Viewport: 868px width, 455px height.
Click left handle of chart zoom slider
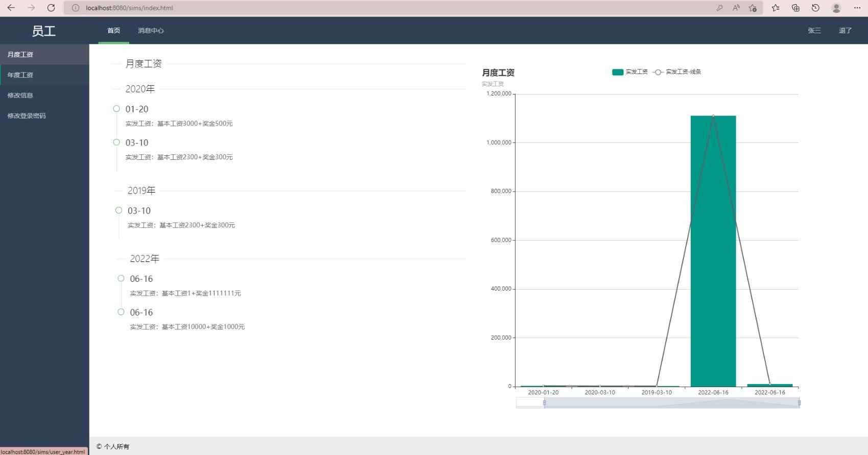pos(545,403)
